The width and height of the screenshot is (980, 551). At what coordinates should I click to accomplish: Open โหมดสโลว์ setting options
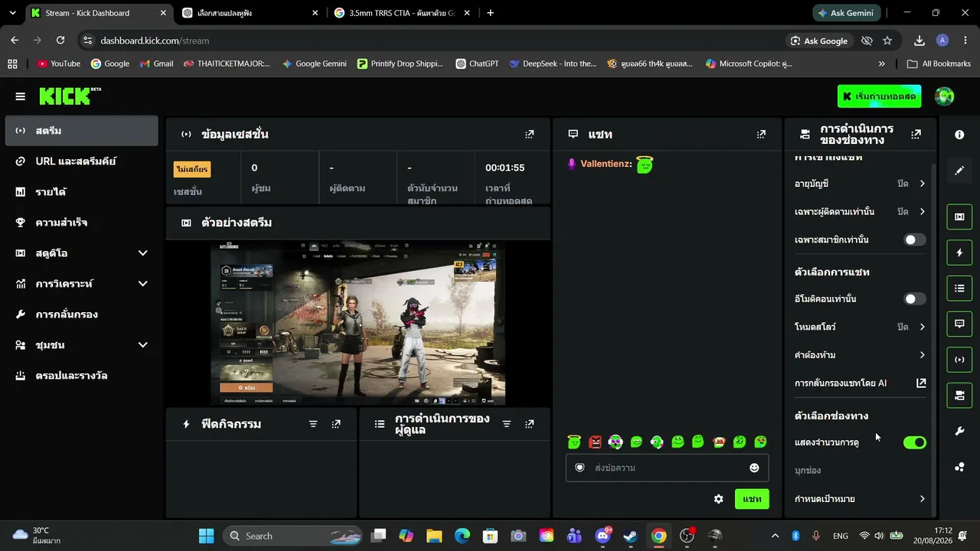pyautogui.click(x=861, y=327)
